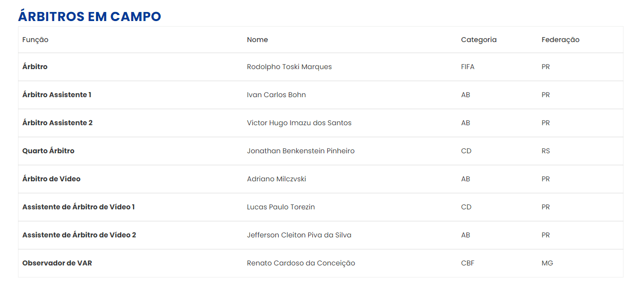This screenshot has height=293, width=644.
Task: Click the Função column header
Action: (x=36, y=40)
